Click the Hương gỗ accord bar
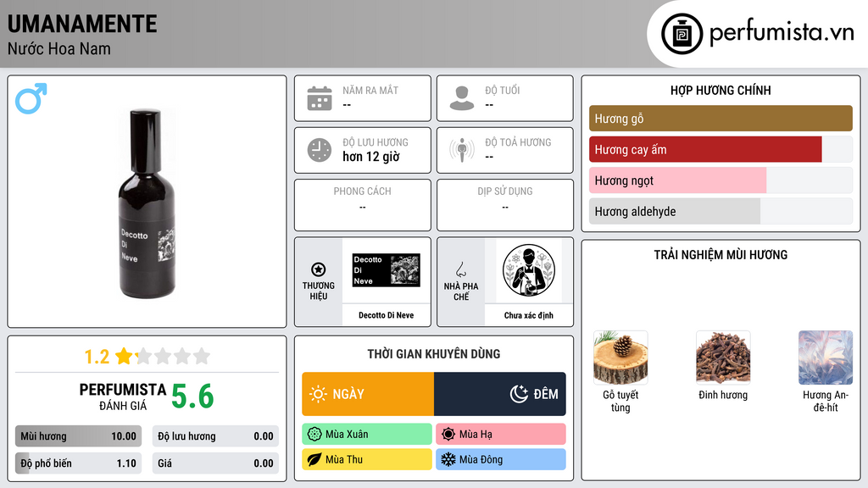The width and height of the screenshot is (868, 488). click(x=721, y=119)
